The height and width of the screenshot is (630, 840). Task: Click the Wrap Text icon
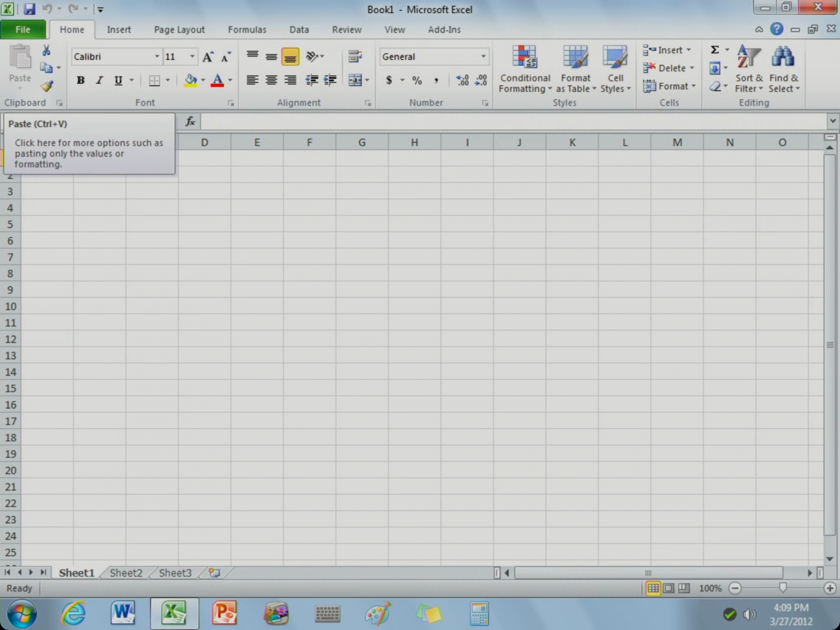(x=355, y=56)
